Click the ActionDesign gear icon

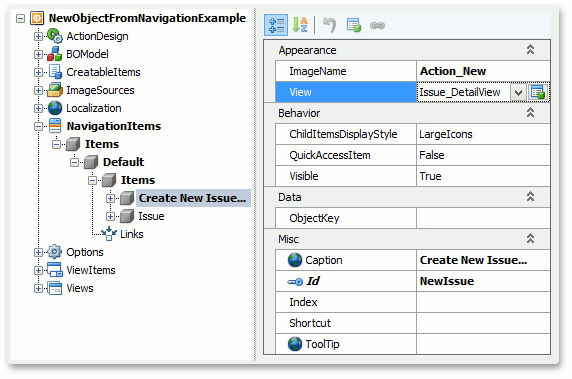click(55, 36)
